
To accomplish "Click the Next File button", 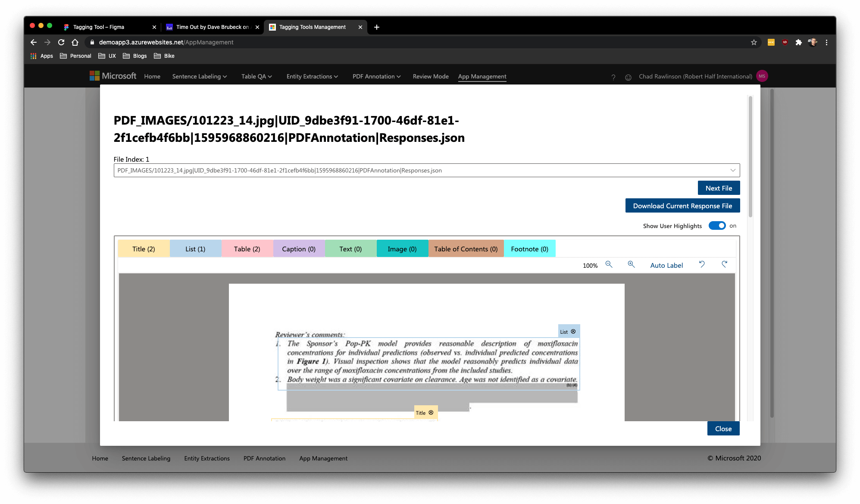I will click(x=719, y=188).
